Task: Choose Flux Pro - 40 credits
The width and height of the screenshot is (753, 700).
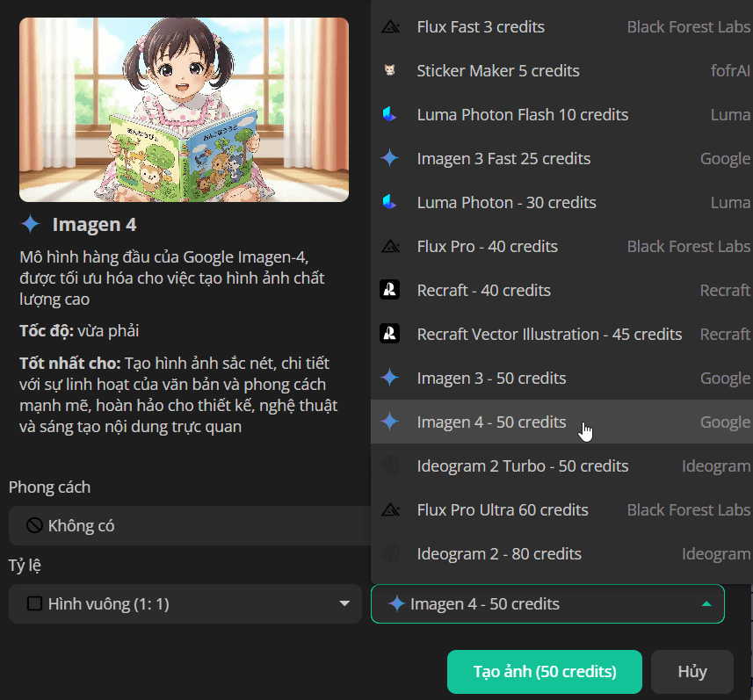Action: tap(561, 246)
